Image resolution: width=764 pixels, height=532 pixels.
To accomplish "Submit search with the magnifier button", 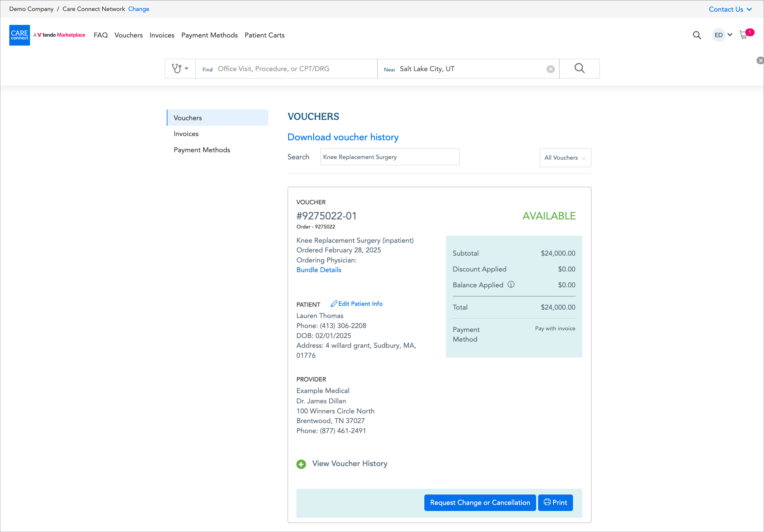I will [x=579, y=69].
